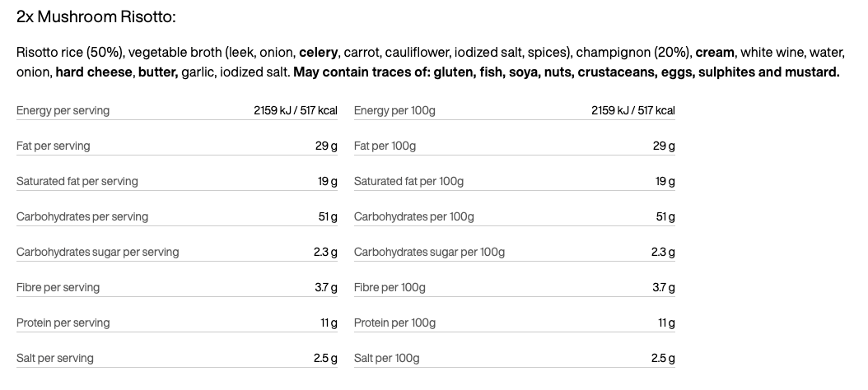Select the carbohydrates per 100g value 51 g
The width and height of the screenshot is (868, 390).
[665, 216]
